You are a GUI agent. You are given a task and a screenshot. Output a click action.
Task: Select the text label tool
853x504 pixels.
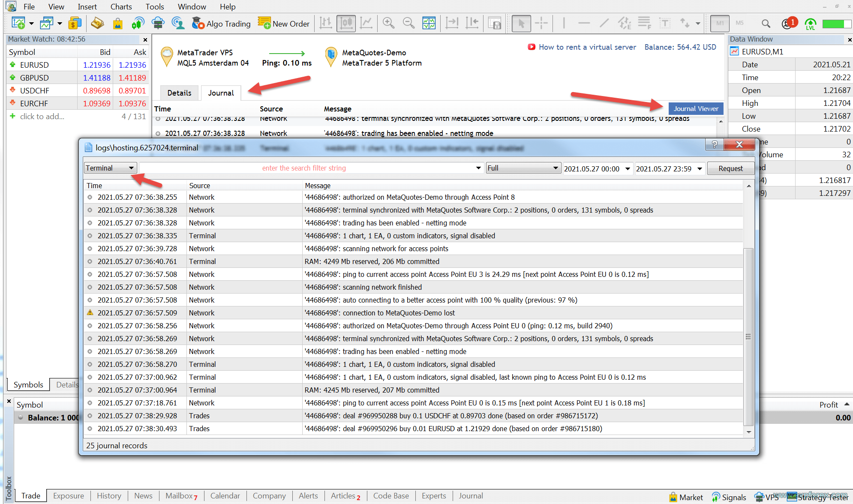pos(664,23)
